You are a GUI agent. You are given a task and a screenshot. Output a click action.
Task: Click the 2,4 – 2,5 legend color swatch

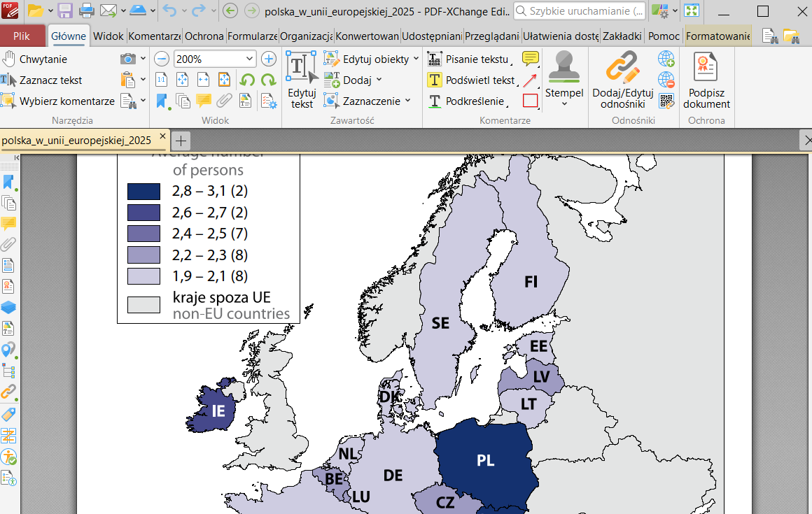143,234
